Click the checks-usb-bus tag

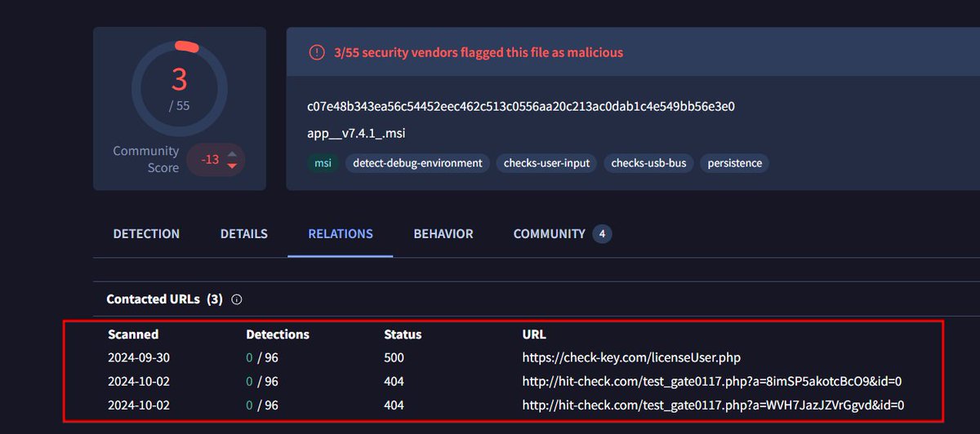point(649,163)
